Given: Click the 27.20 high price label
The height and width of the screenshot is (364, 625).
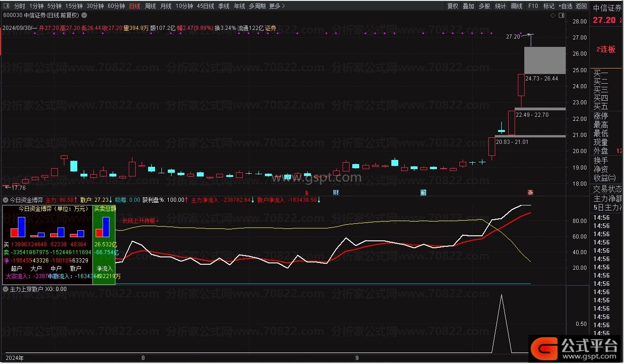Looking at the screenshot, I should pos(513,37).
